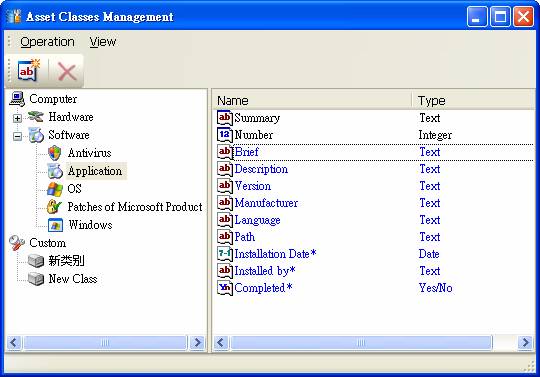Screen dimensions: 540x377
Task: Click the new text attribute toolbar icon
Action: coord(29,71)
